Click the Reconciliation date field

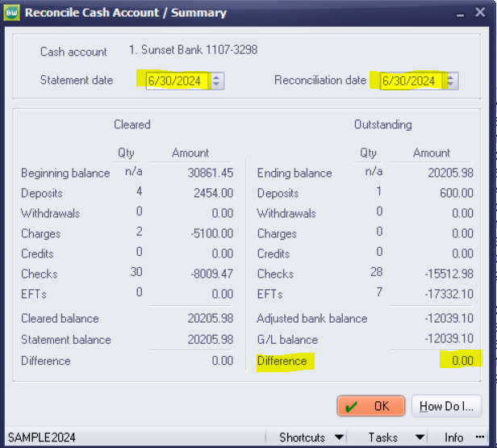(411, 81)
